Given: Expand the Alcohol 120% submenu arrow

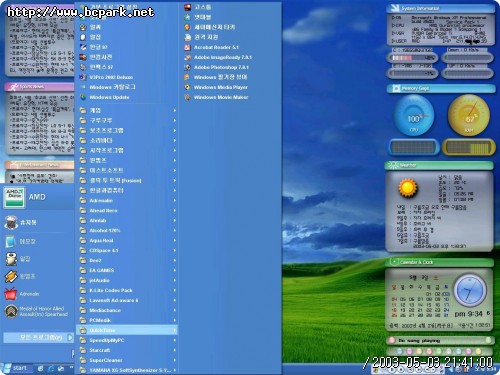Looking at the screenshot, I should coord(175,230).
